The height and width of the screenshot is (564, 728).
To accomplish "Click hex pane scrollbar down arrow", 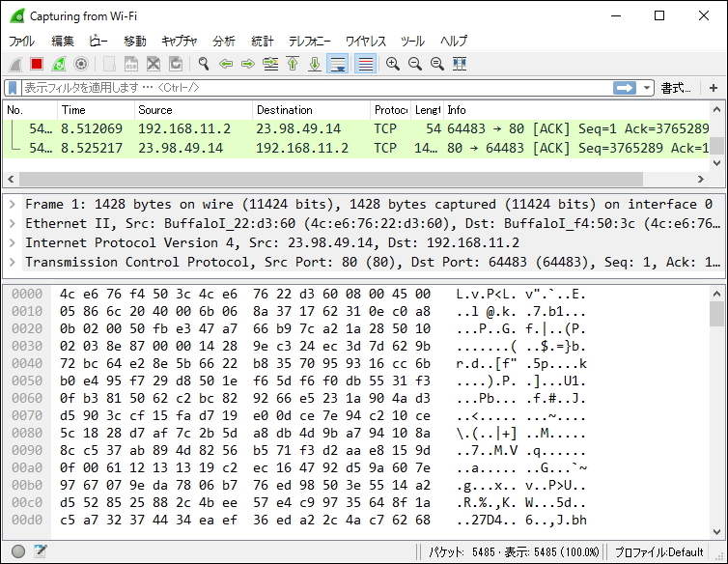I will [x=716, y=532].
